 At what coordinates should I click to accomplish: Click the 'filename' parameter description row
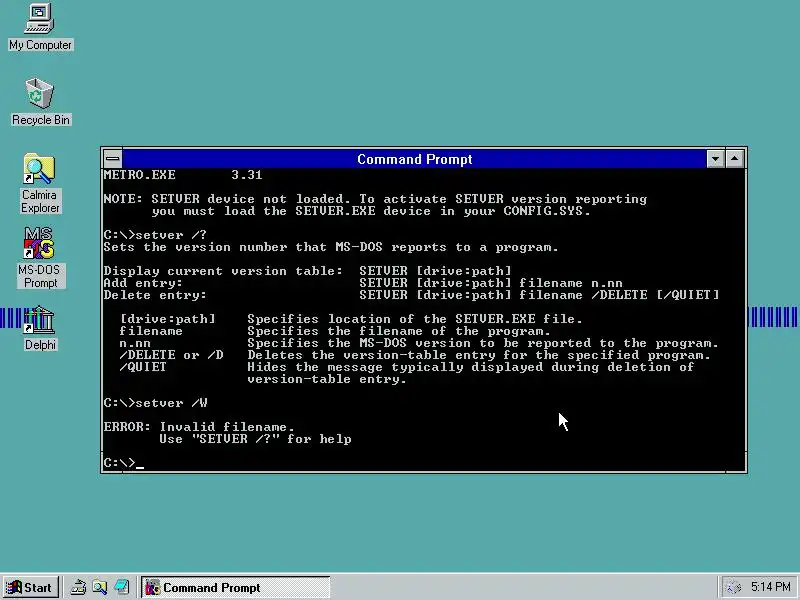tap(335, 331)
